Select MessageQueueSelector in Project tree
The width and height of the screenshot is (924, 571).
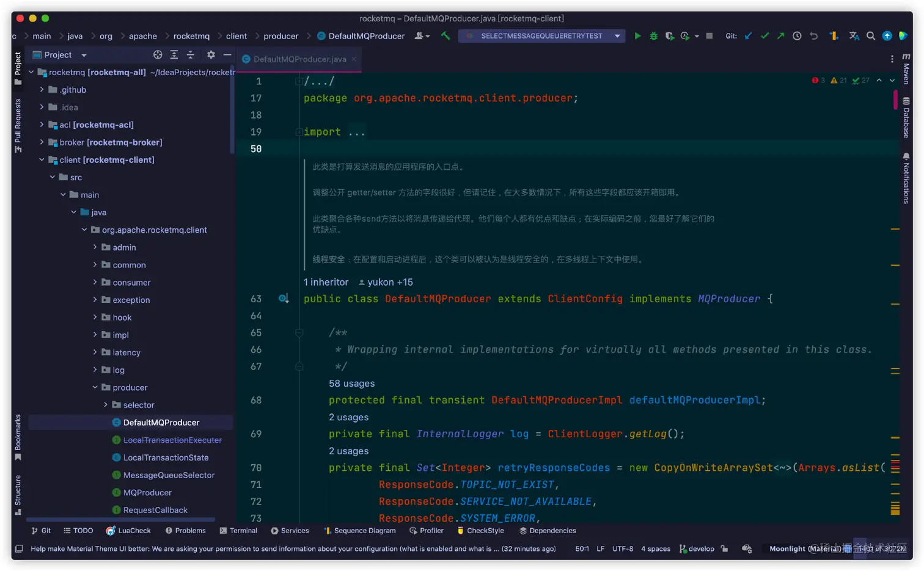[x=169, y=475]
